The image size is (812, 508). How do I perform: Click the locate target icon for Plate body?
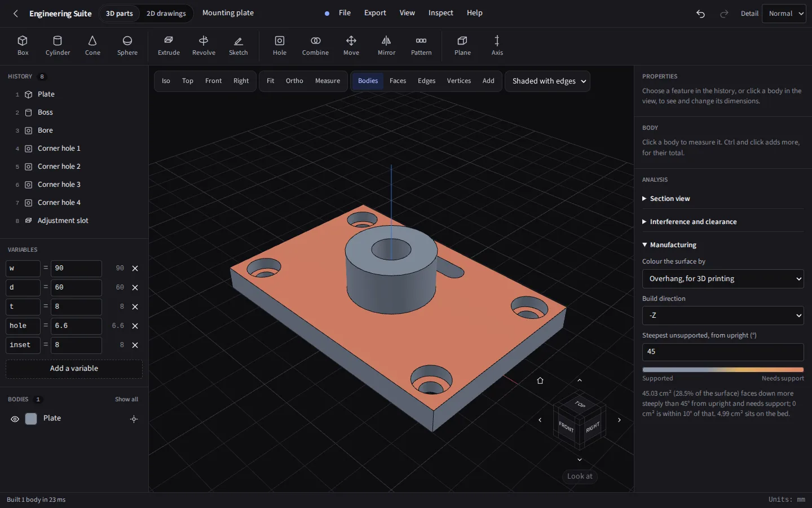[134, 419]
